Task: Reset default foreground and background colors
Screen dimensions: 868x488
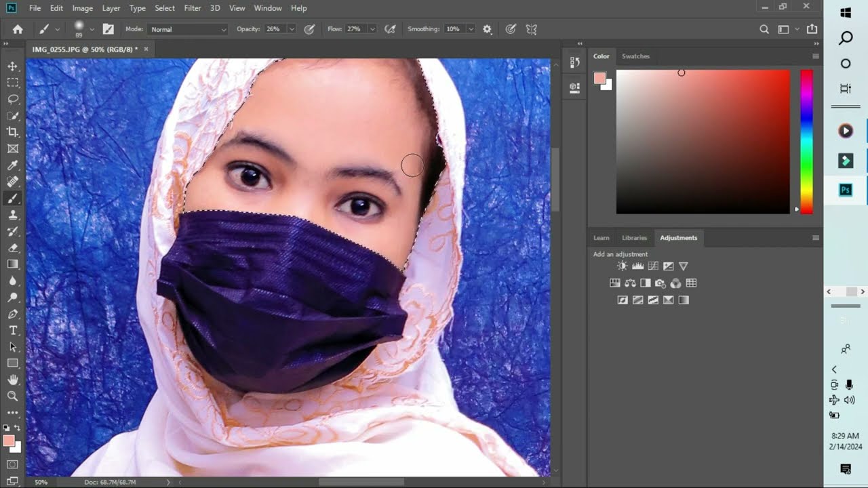Action: pos(7,428)
